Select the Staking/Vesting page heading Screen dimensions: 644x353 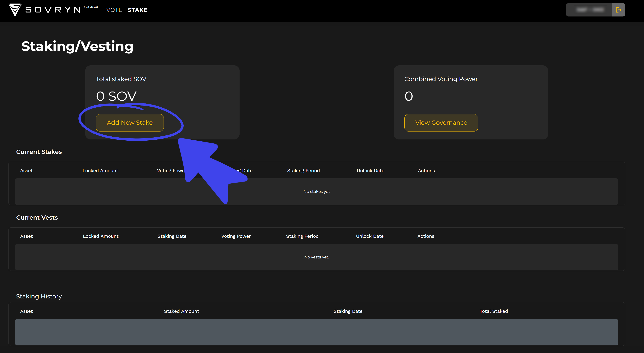(77, 46)
